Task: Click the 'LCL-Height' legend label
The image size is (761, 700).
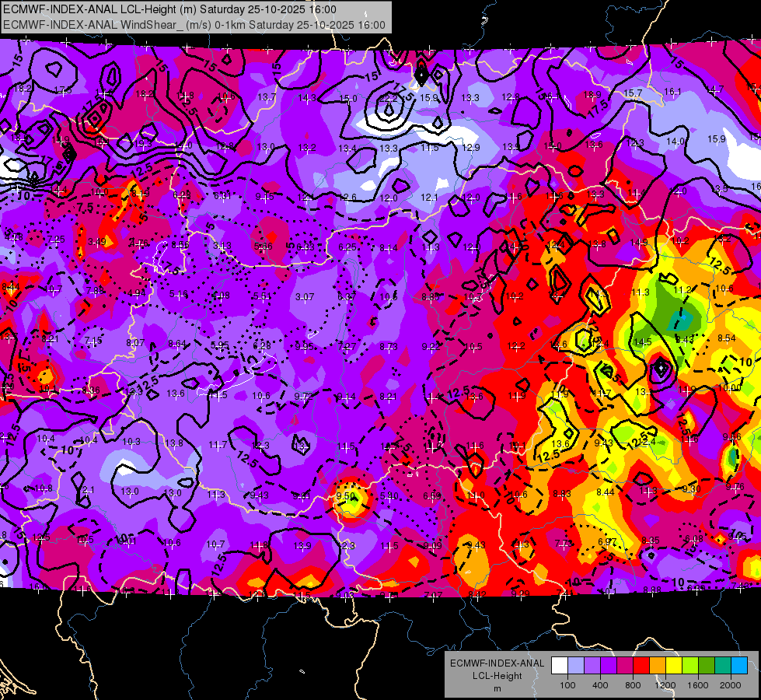Action: coord(497,676)
